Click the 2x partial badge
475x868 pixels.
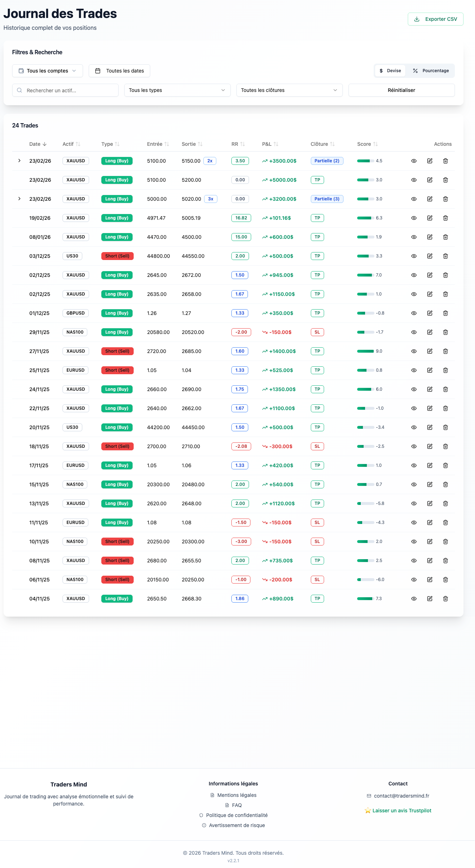210,161
